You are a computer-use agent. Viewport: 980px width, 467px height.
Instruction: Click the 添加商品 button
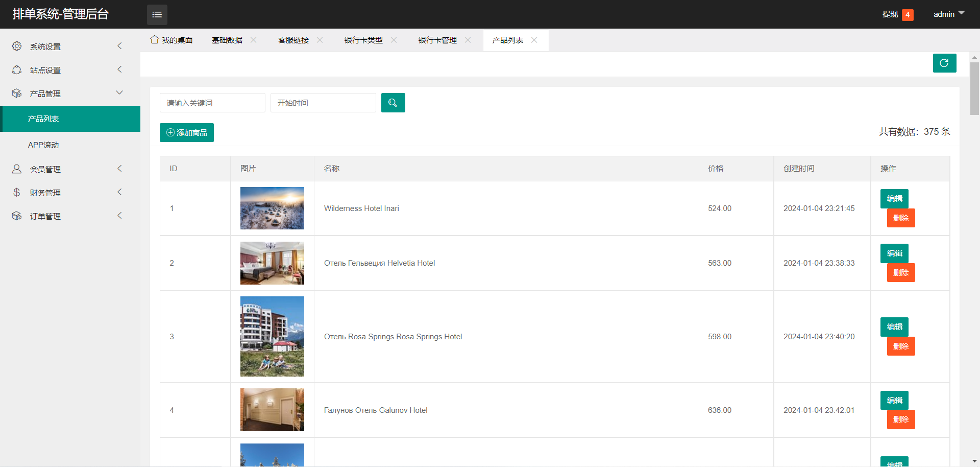pyautogui.click(x=186, y=132)
